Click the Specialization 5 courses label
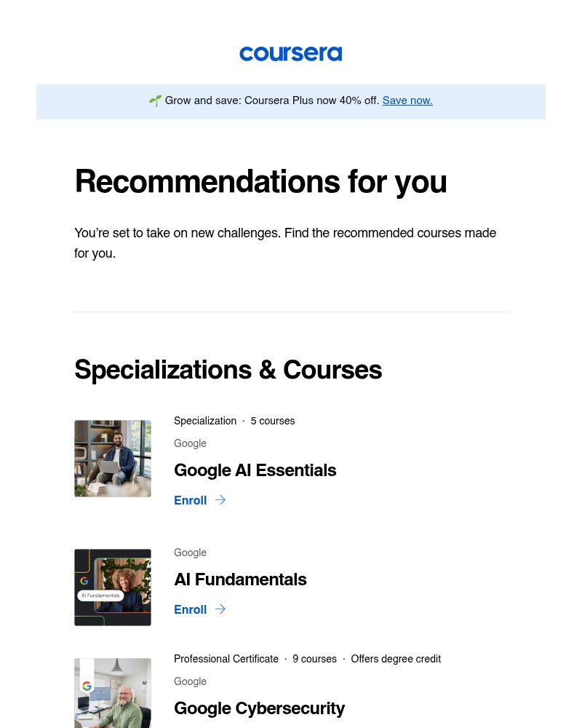The image size is (582, 728). pos(234,421)
